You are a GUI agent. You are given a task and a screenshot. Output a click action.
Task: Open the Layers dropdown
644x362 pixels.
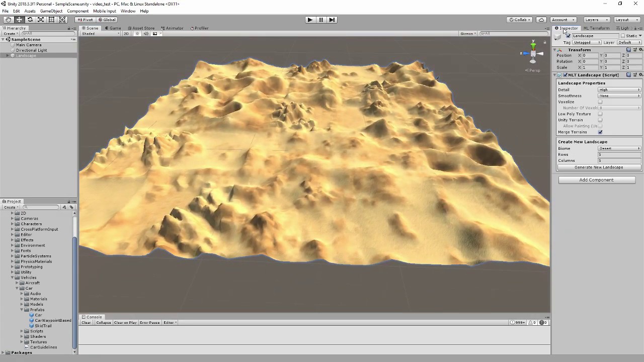point(597,20)
